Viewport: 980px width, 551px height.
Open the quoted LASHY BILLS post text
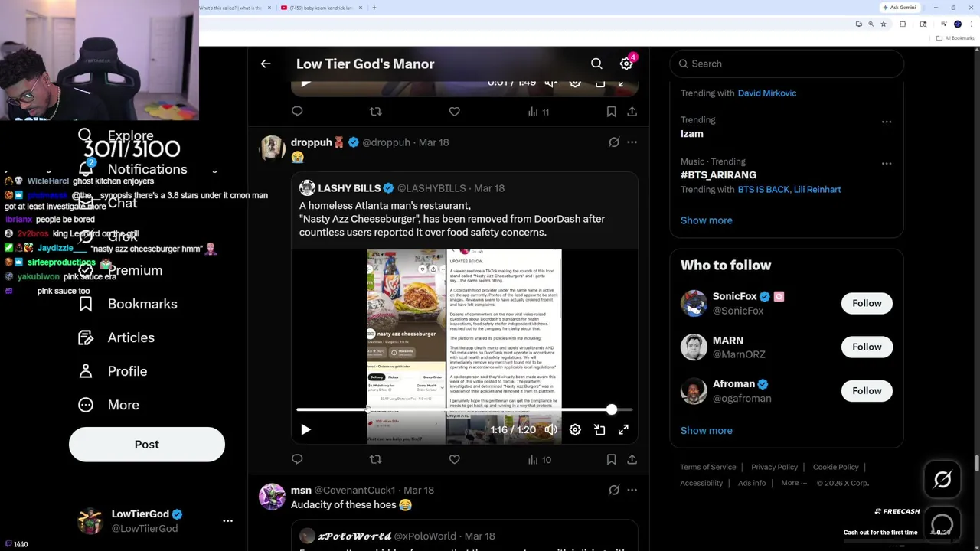pos(452,219)
